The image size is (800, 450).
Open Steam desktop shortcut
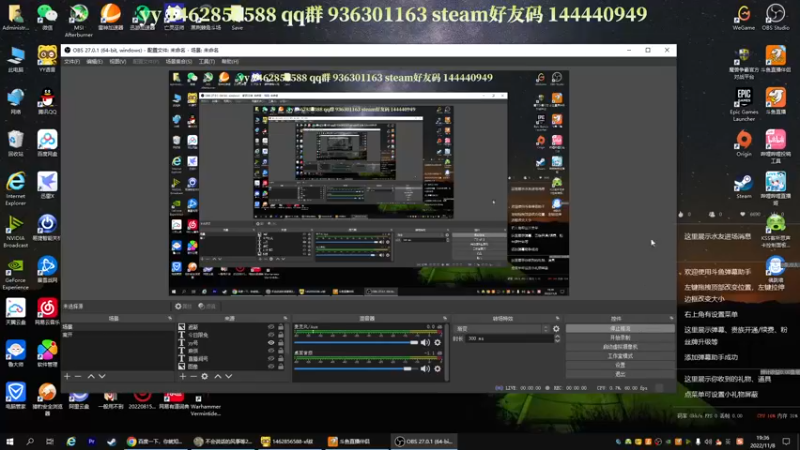(x=743, y=186)
